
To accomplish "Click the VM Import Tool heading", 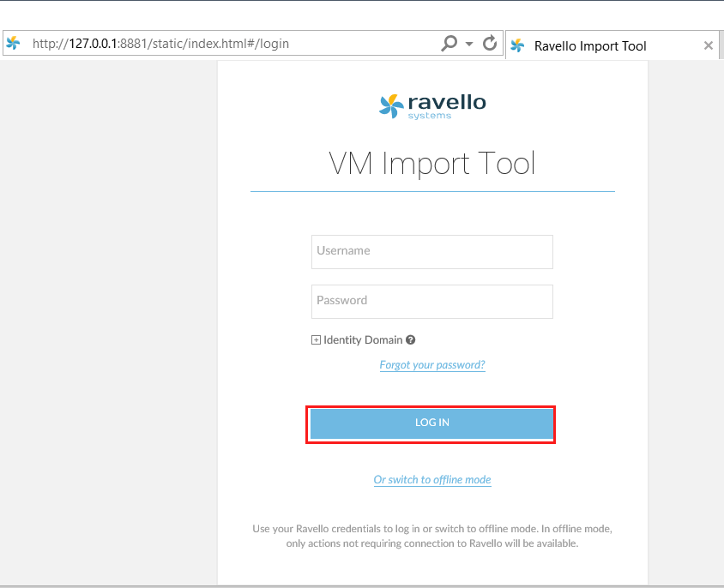I will (x=432, y=164).
